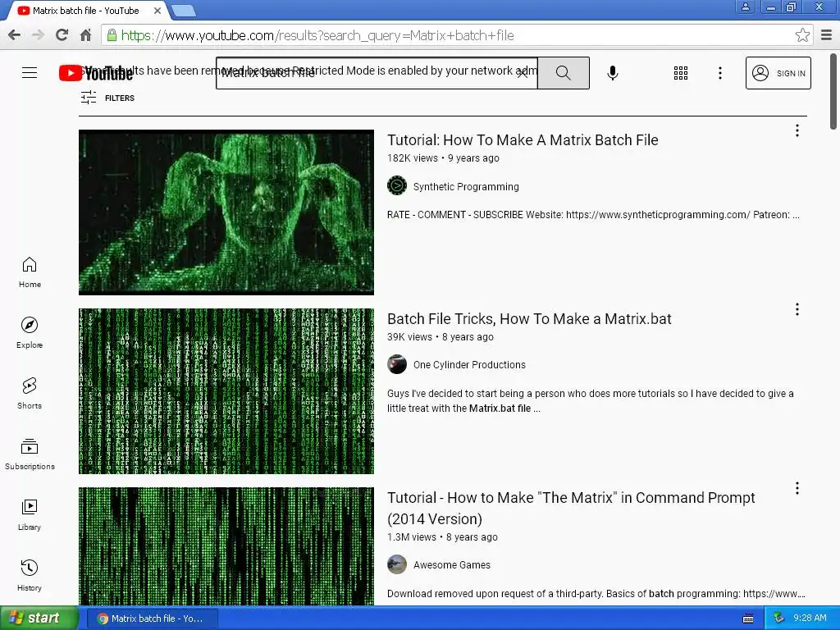Click '1.3M views • 8 years ago' text
840x630 pixels.
[x=442, y=536]
